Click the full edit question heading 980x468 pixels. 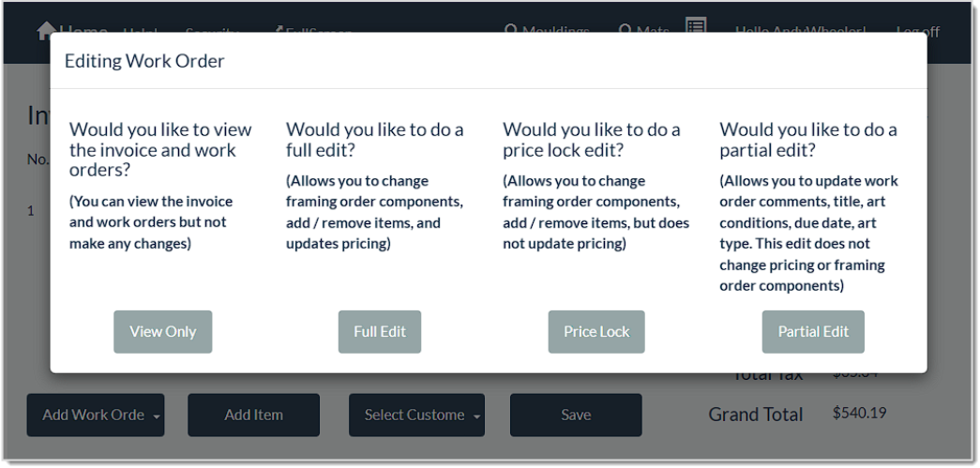tap(375, 140)
